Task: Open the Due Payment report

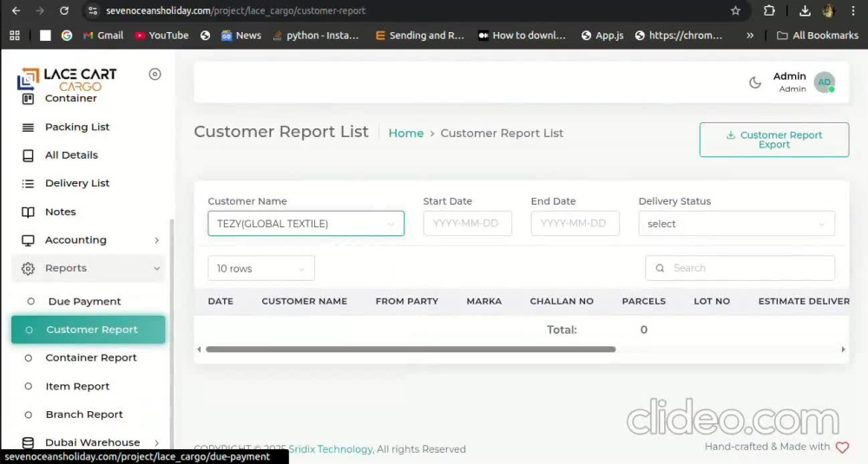Action: [x=84, y=302]
